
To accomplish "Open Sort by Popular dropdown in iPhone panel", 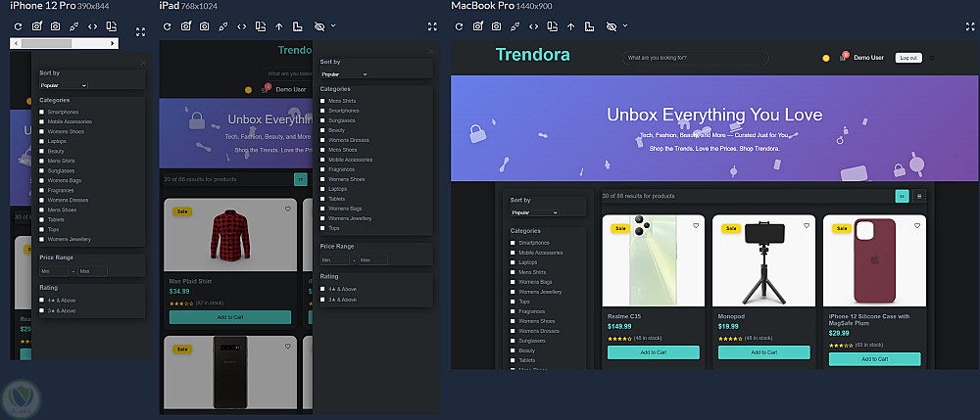I will [x=64, y=85].
